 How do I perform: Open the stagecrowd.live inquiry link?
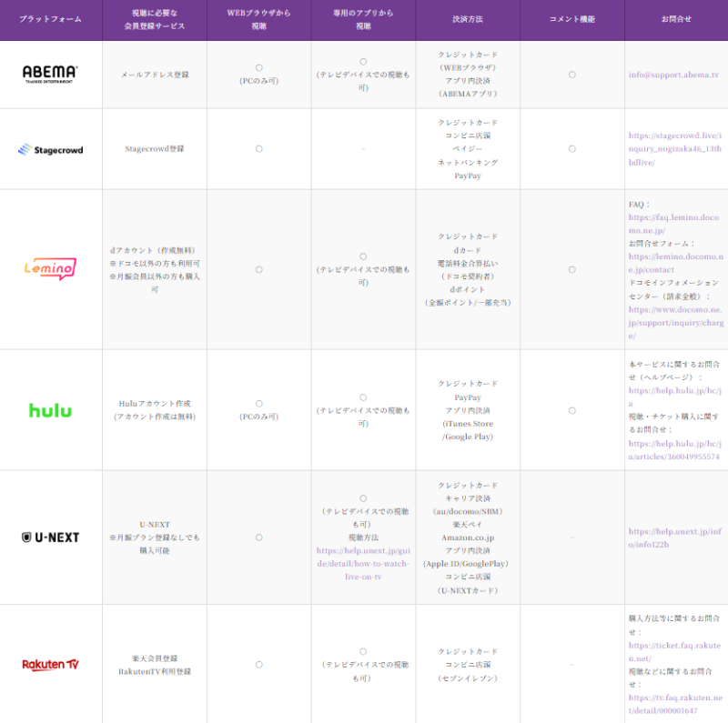pos(675,149)
